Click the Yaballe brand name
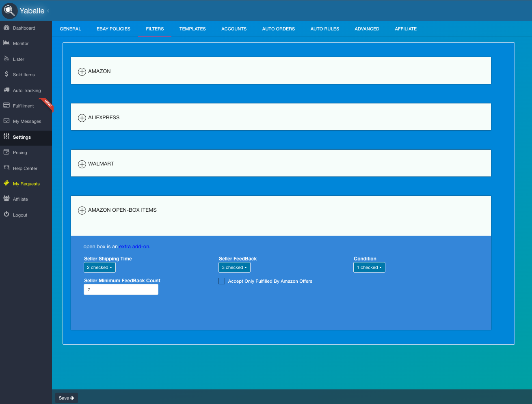Viewport: 532px width, 404px height. click(x=32, y=11)
